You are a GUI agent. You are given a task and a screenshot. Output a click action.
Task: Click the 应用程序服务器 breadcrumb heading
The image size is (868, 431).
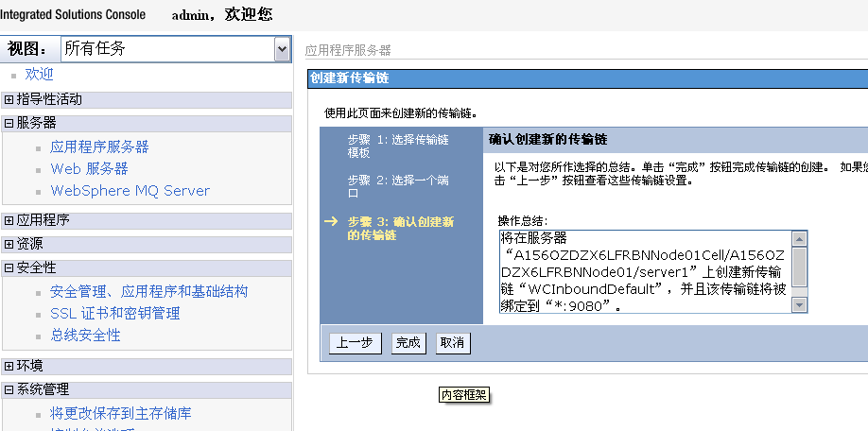pos(348,51)
